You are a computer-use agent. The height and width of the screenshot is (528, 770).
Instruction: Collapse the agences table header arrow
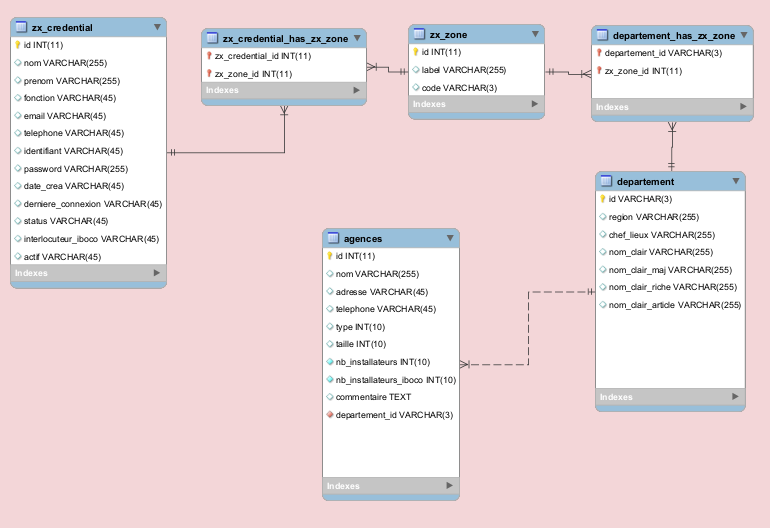click(450, 238)
